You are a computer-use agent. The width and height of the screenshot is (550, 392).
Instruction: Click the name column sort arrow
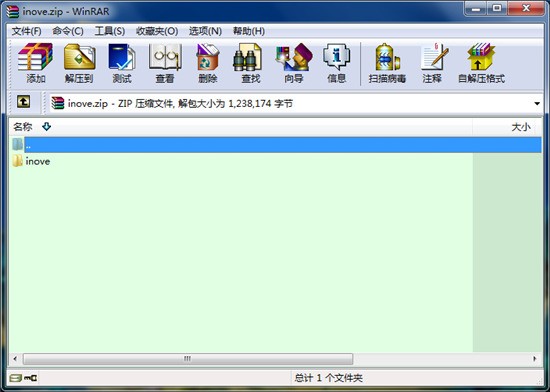[46, 126]
